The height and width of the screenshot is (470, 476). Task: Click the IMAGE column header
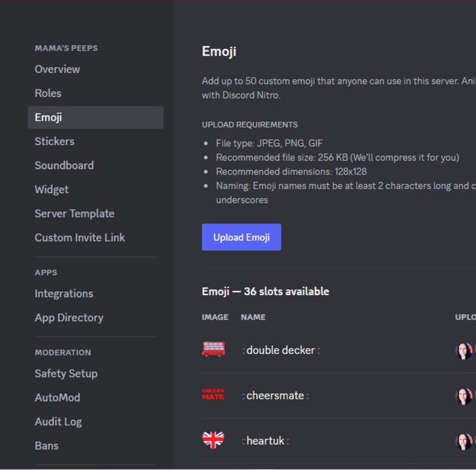215,317
